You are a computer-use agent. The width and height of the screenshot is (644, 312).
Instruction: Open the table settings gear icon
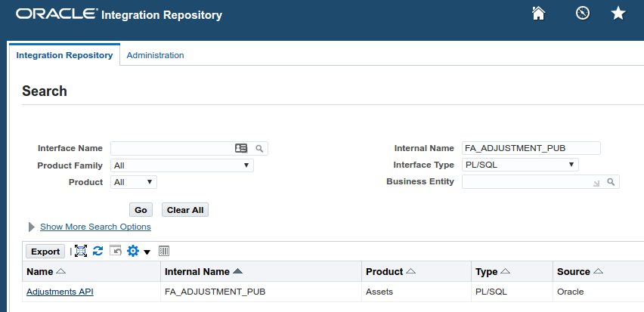coord(133,251)
